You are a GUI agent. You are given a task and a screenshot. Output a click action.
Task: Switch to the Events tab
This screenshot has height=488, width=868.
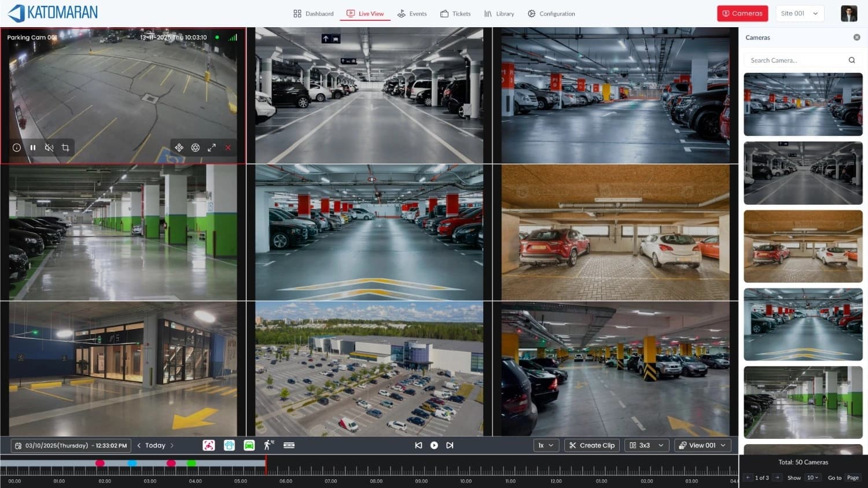412,13
